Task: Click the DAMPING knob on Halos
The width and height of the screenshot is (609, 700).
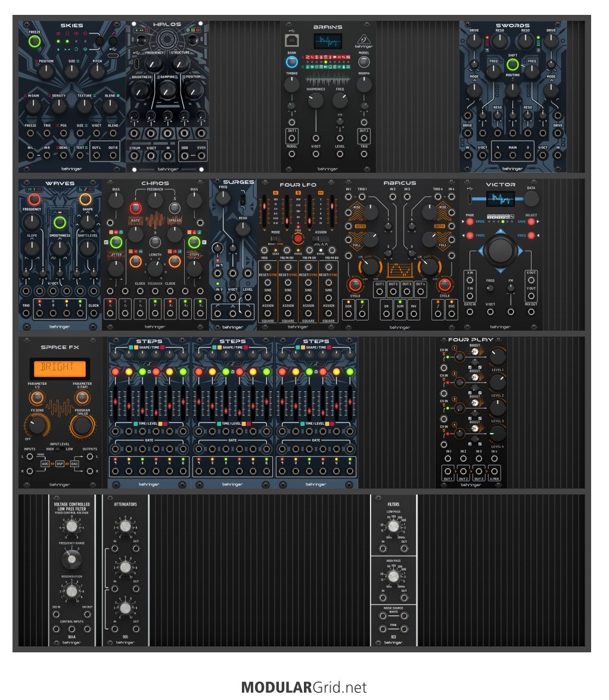Action: coord(167,90)
